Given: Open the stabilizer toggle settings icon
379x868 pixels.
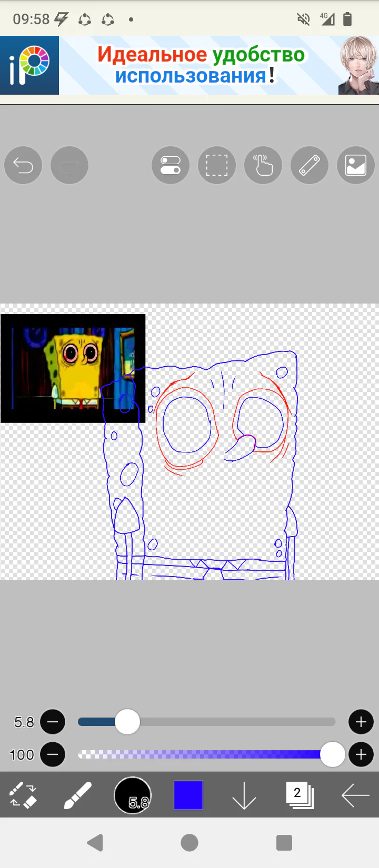Looking at the screenshot, I should (171, 165).
